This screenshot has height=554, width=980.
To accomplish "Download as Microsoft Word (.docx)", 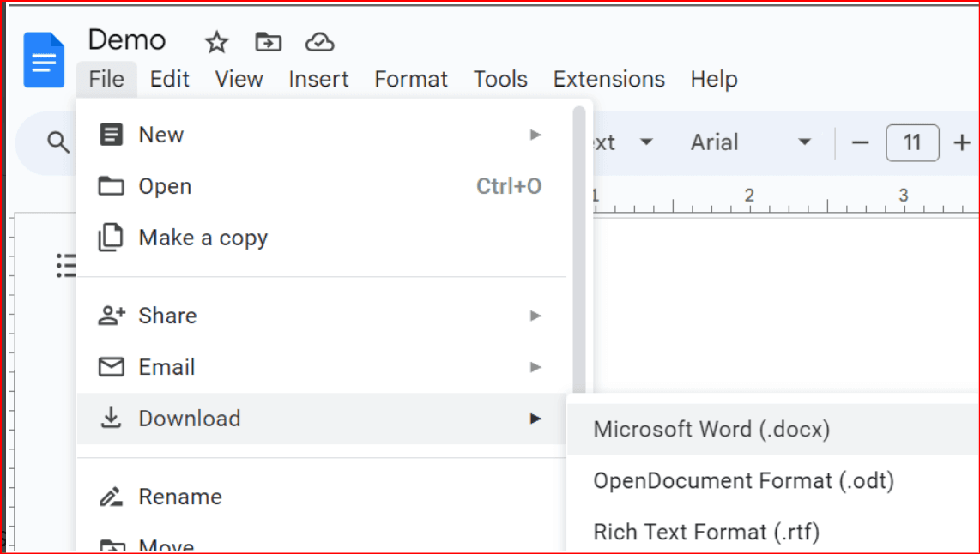I will click(x=711, y=429).
